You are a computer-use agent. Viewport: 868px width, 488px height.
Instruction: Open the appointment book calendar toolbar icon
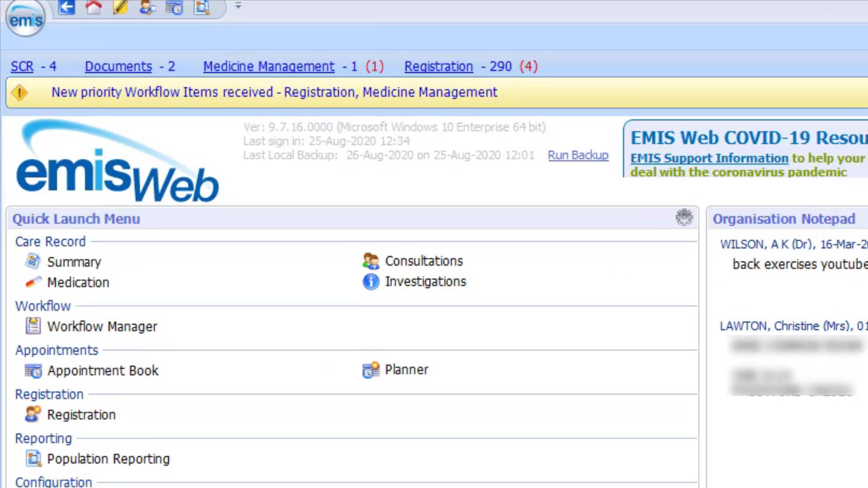174,7
